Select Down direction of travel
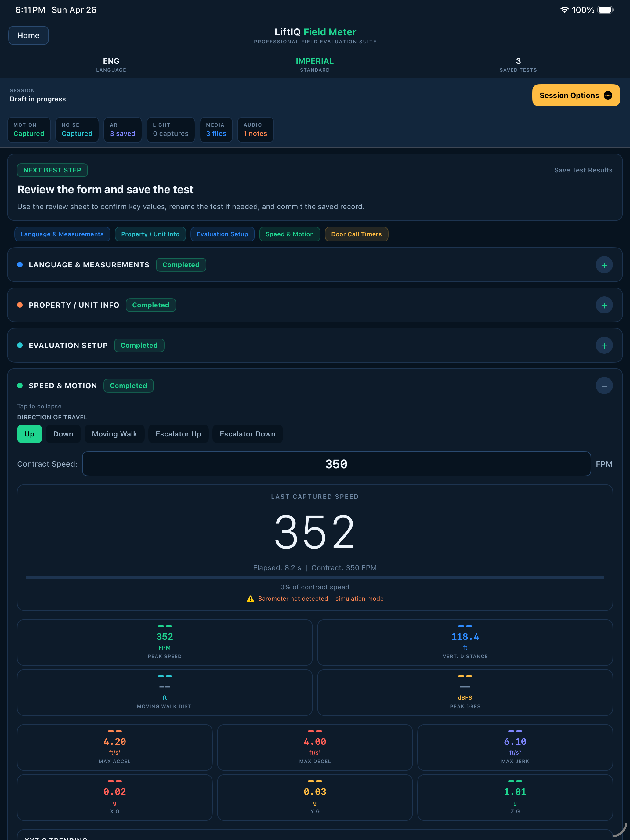The width and height of the screenshot is (630, 840). [63, 434]
